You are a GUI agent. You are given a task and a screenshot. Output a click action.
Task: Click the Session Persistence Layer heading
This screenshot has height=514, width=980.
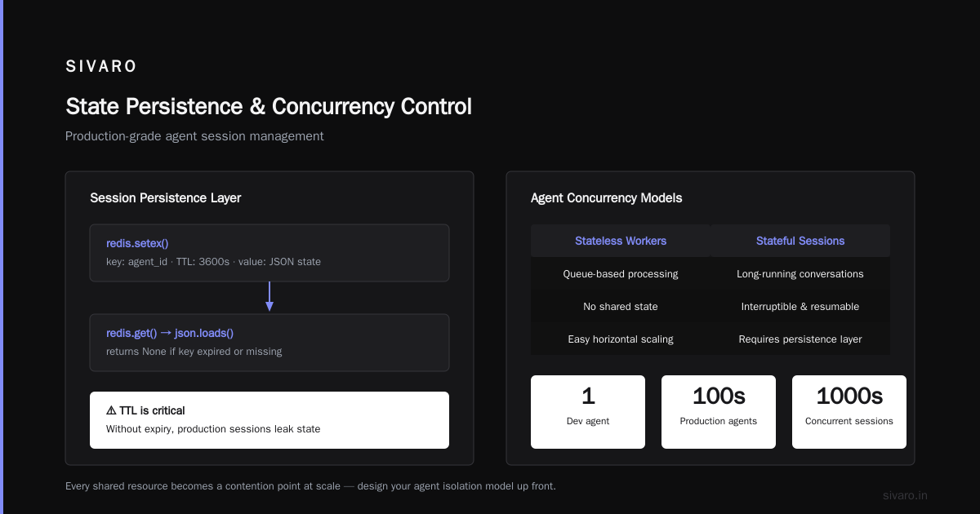tap(166, 197)
